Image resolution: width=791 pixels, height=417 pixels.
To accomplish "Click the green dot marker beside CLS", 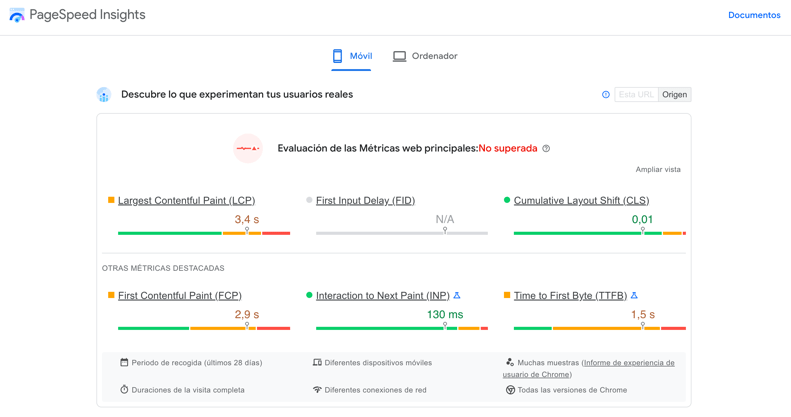I will [507, 200].
